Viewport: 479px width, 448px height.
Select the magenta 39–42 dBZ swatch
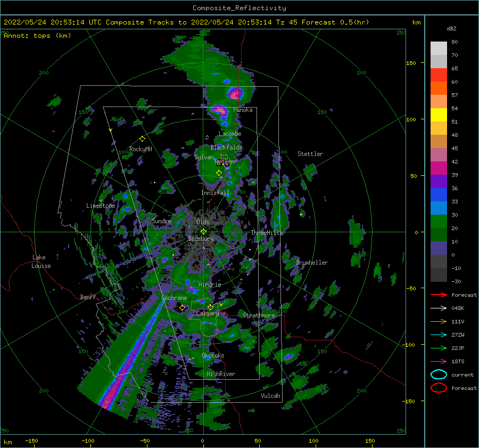pos(439,168)
